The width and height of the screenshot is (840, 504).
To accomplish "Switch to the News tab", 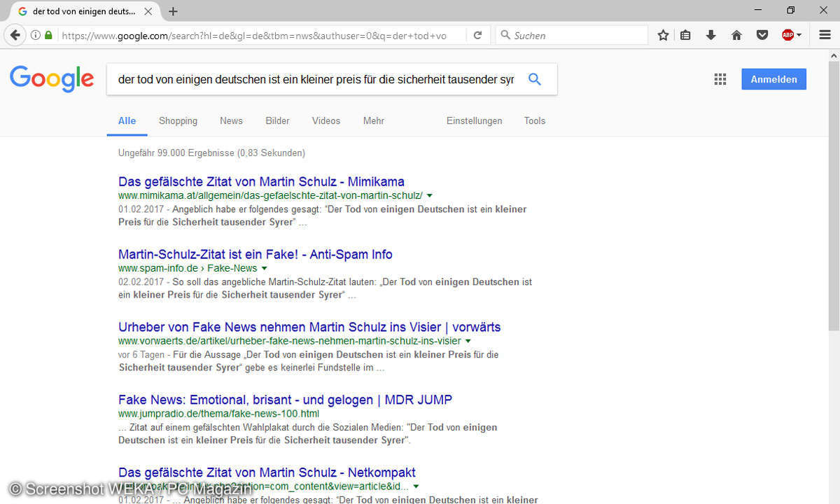I will coord(231,120).
